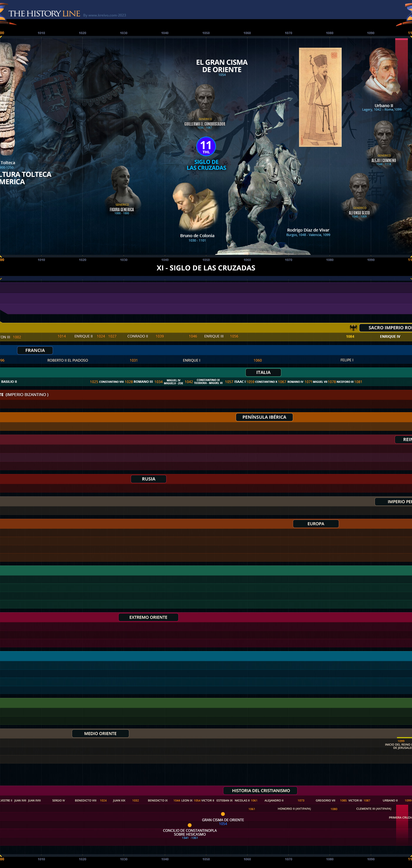Click Basilio II in the Byzantine emperors row
The height and width of the screenshot is (868, 412).
tap(9, 382)
